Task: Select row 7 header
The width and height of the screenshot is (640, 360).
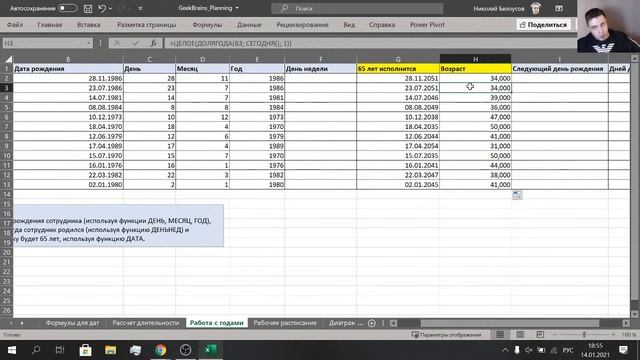Action: (7, 127)
